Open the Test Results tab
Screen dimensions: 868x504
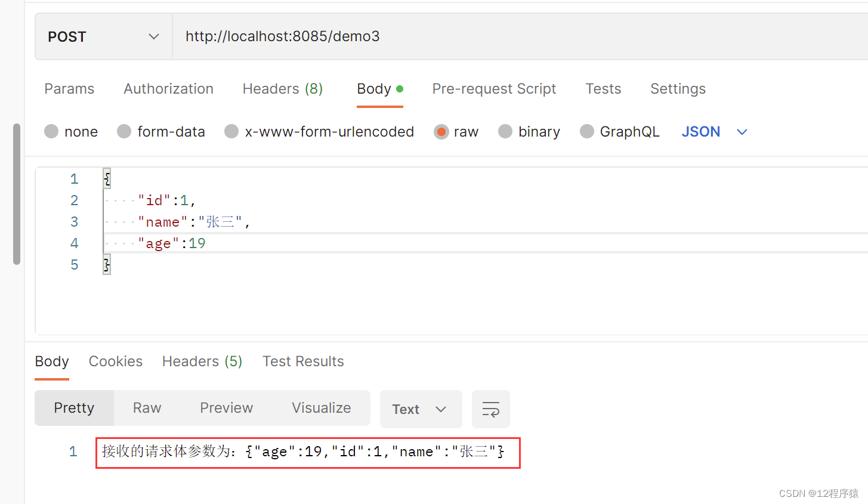coord(303,361)
